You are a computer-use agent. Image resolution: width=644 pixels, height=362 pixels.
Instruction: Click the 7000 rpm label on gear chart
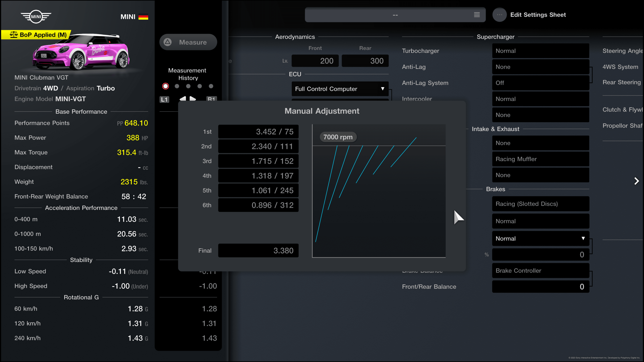[x=338, y=137]
